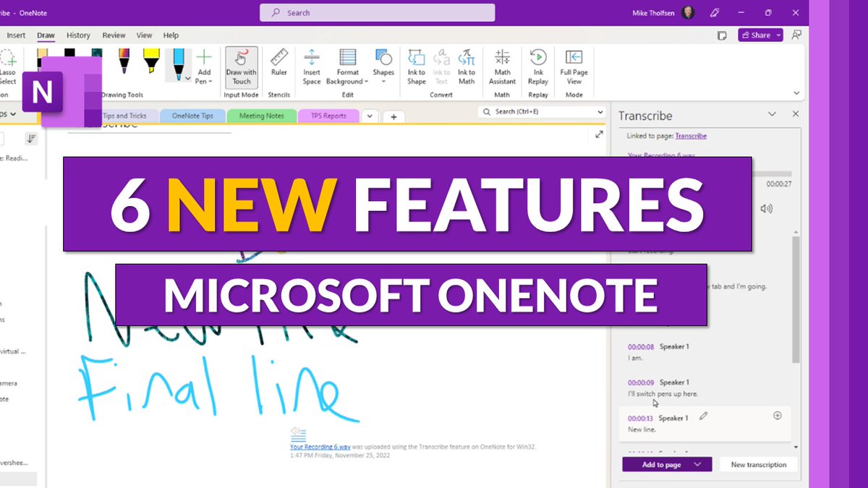The height and width of the screenshot is (488, 868).
Task: Click the sort pages icon
Action: click(x=31, y=139)
